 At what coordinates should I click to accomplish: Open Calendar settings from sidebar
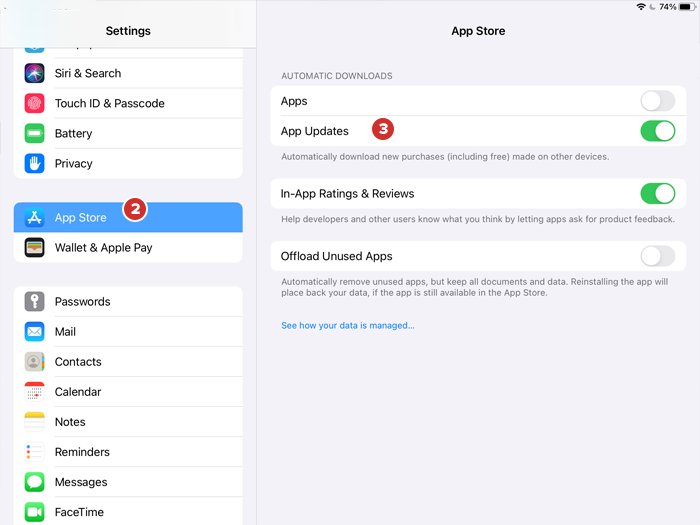pyautogui.click(x=128, y=392)
